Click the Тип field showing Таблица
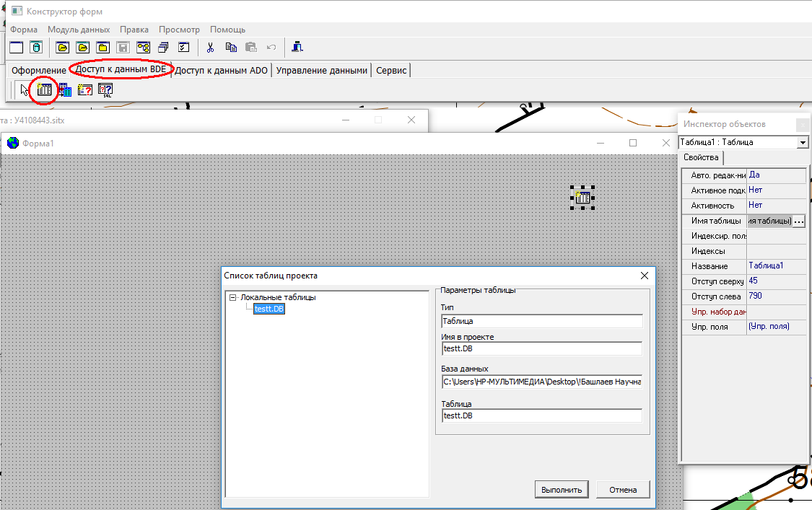 [x=541, y=321]
